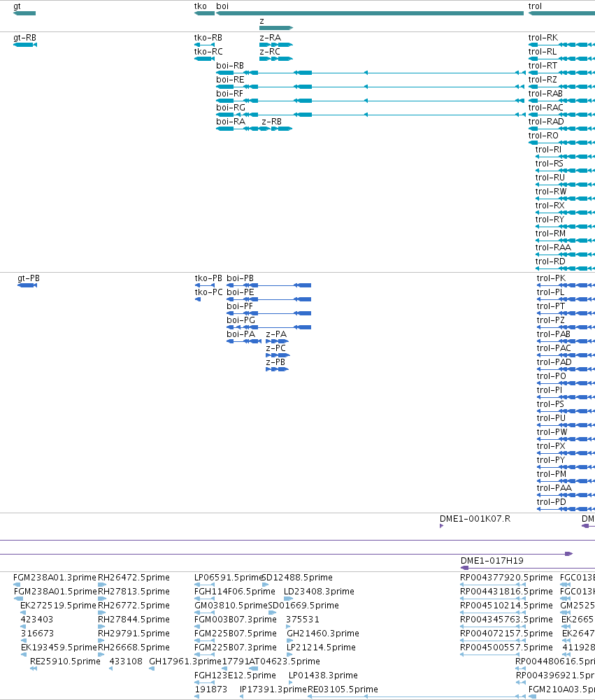
Task: Select the trol-RO transcript label
Action: pyautogui.click(x=543, y=136)
